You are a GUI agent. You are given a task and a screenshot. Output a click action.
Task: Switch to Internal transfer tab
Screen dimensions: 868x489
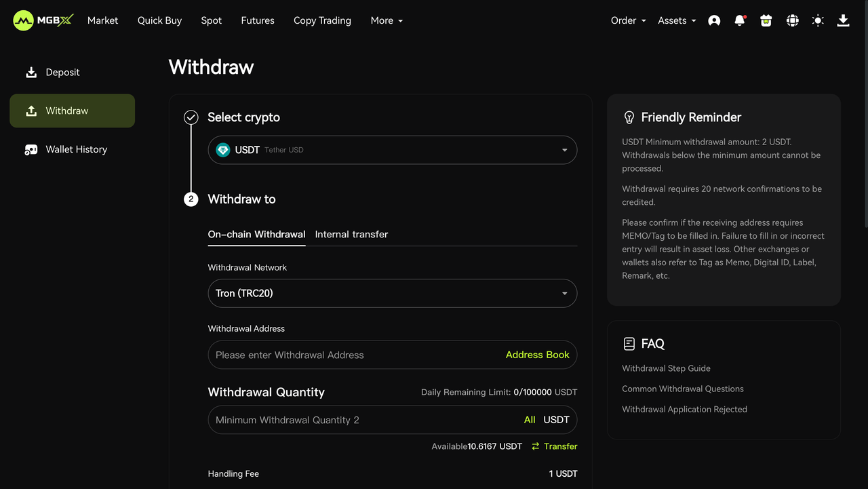point(351,234)
